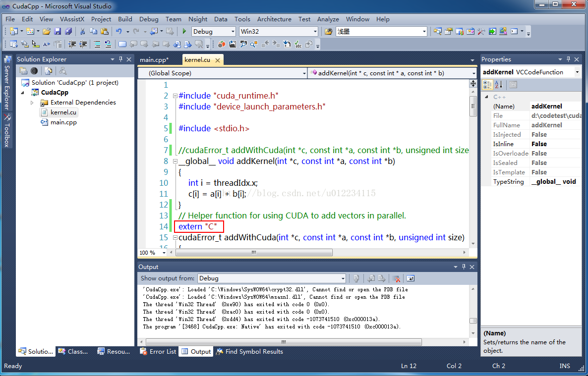The width and height of the screenshot is (588, 376).
Task: Toggle Word Wrap in Output panel
Action: (411, 278)
